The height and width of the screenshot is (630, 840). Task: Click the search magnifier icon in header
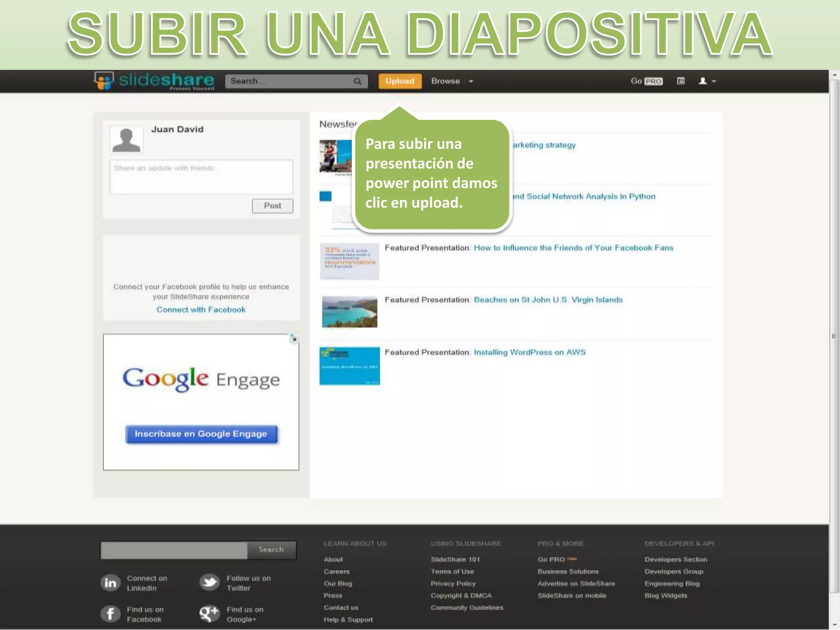[x=358, y=81]
